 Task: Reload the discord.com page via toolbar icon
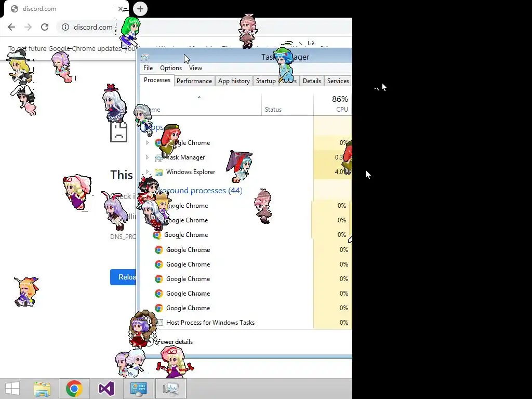click(x=45, y=27)
